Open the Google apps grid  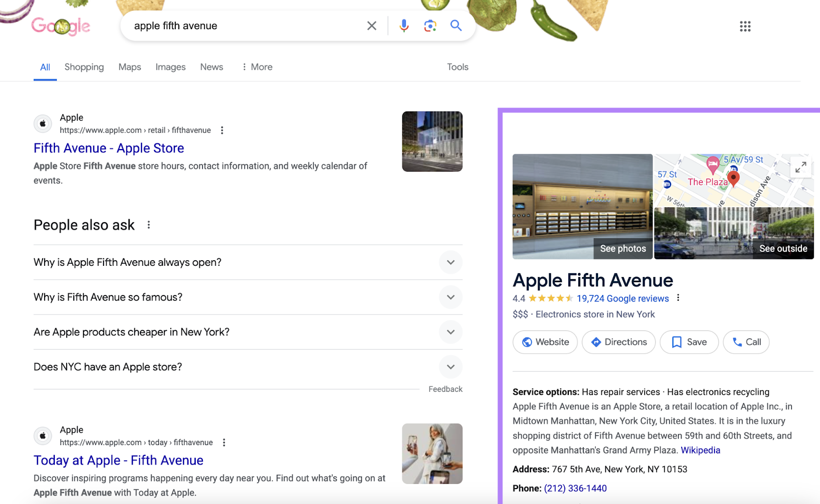(745, 26)
